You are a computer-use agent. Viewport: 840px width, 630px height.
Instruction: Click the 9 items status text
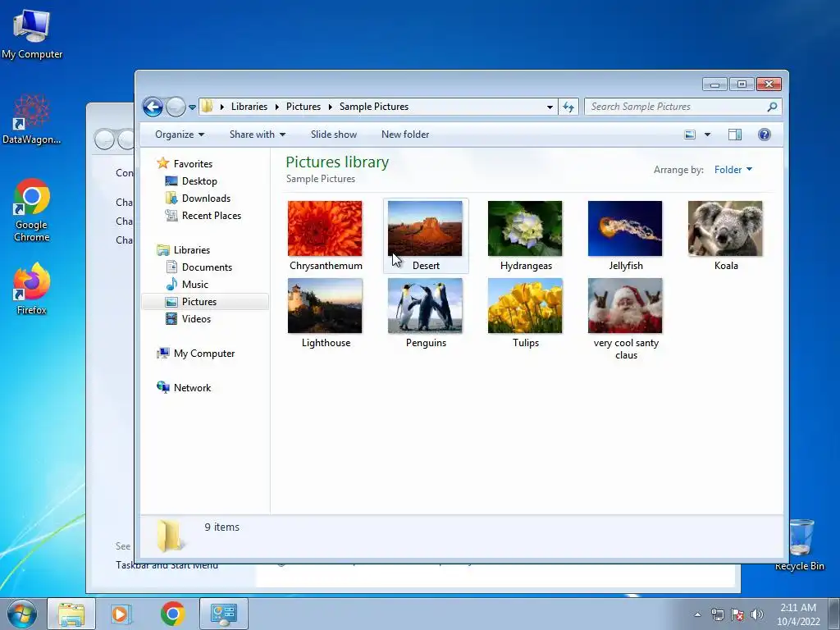(x=221, y=527)
